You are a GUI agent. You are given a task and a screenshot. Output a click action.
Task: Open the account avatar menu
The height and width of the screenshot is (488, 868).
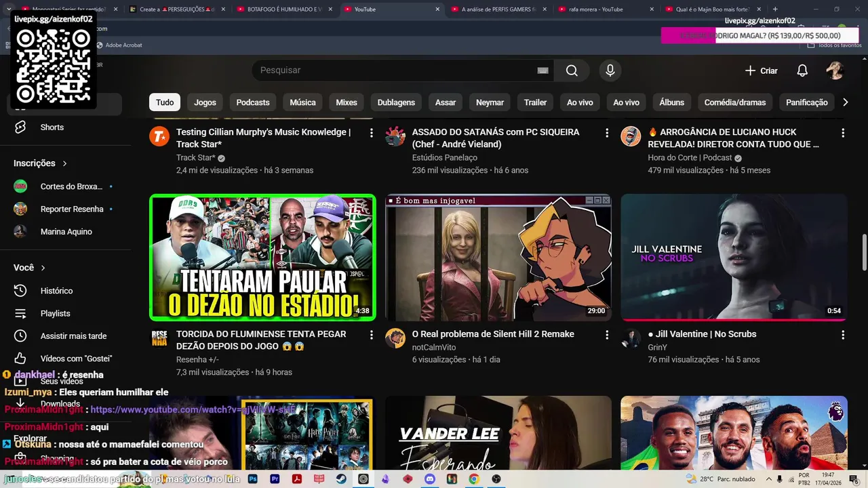pyautogui.click(x=835, y=70)
